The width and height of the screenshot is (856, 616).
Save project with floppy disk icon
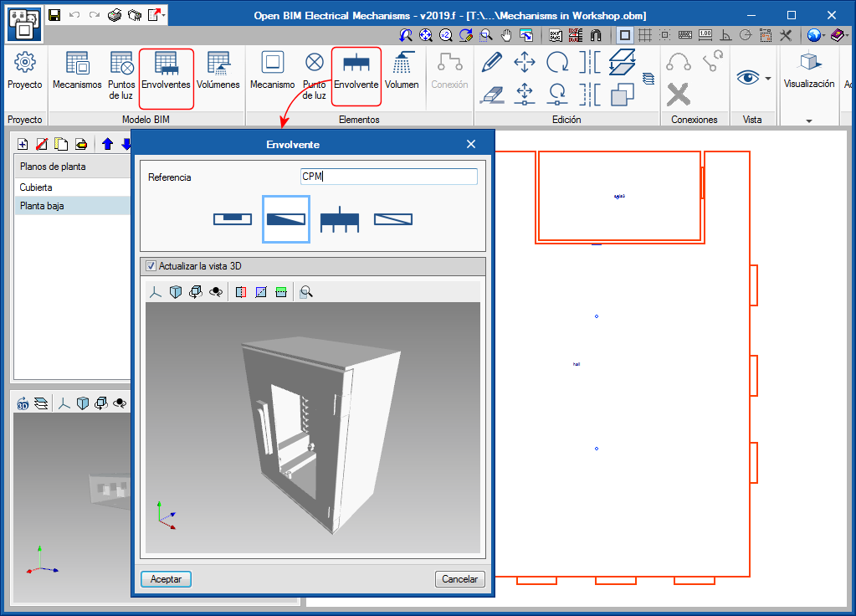point(54,15)
